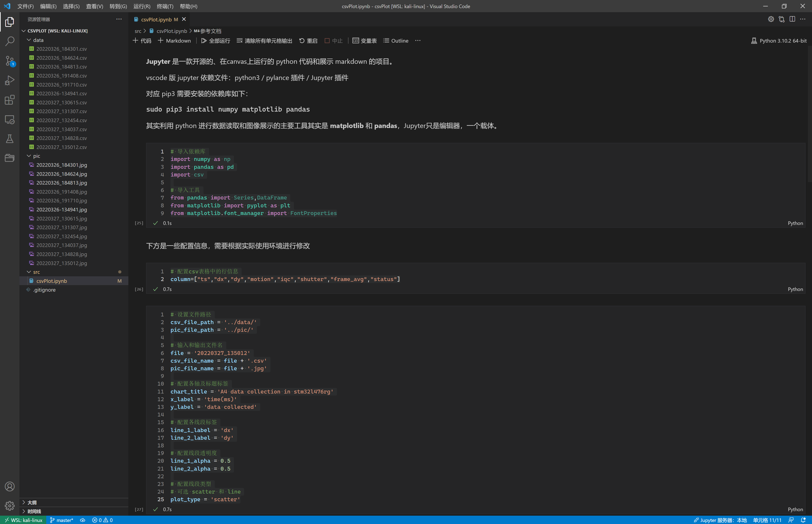Click the open changes icon in editor title

[782, 19]
